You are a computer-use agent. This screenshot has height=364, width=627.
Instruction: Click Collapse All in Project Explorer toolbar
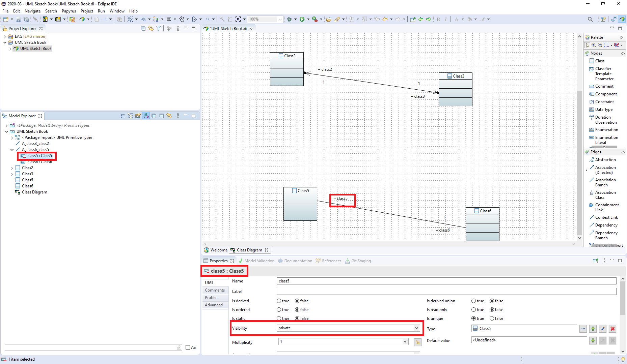click(x=143, y=29)
